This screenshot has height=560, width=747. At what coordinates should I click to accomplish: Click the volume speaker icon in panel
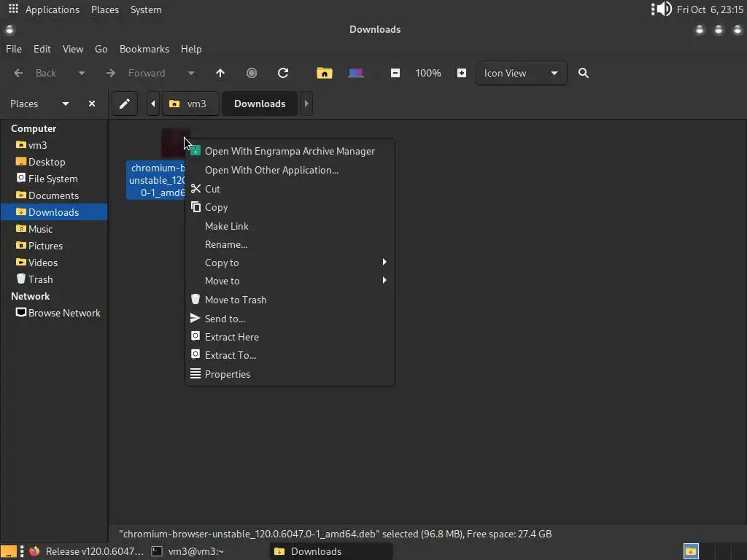(x=665, y=9)
